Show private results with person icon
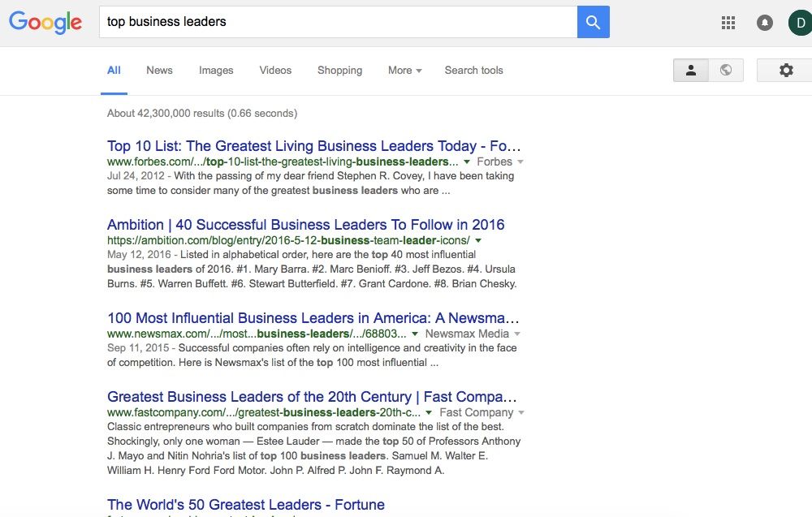Screen dimensions: 812x517 click(x=691, y=71)
